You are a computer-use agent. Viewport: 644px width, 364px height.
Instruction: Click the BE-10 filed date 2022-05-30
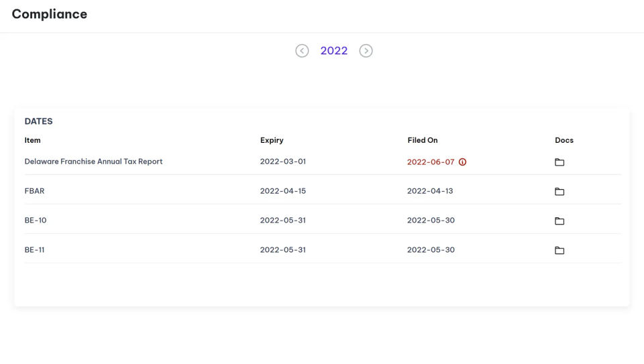(x=431, y=221)
